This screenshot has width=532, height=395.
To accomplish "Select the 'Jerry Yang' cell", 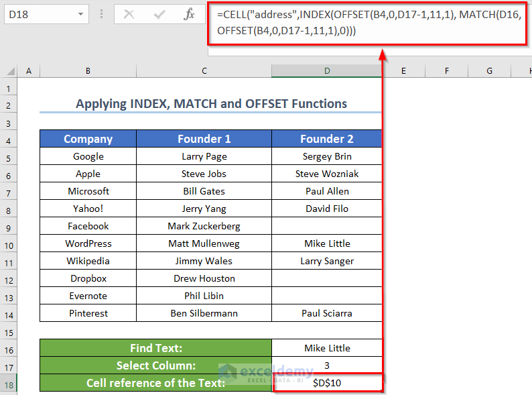I will (x=204, y=209).
